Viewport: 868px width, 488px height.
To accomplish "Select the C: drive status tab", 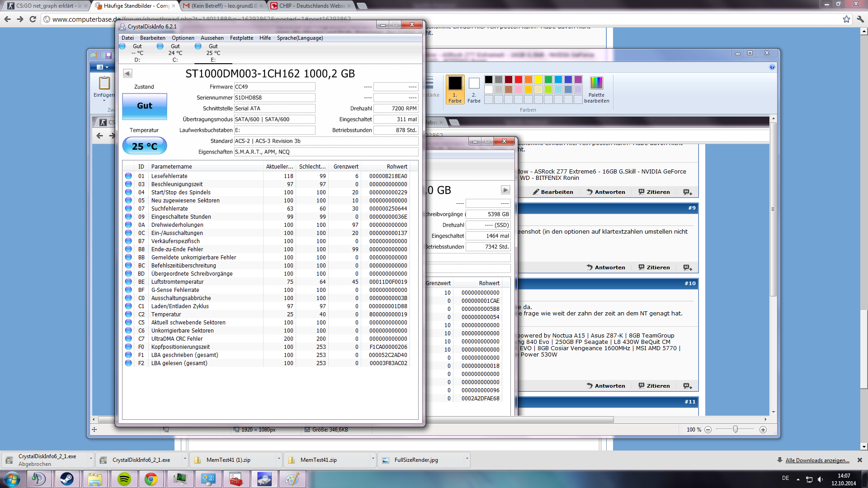I will (175, 53).
